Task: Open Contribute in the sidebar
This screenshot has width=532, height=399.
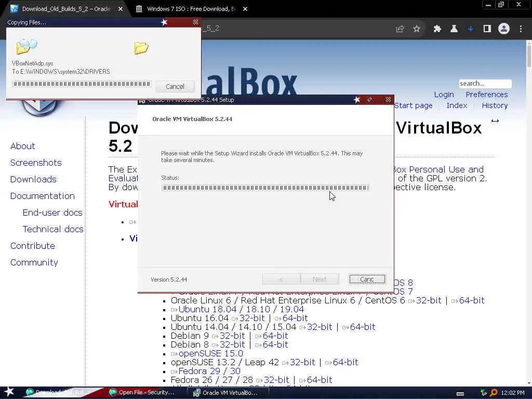Action: tap(33, 246)
